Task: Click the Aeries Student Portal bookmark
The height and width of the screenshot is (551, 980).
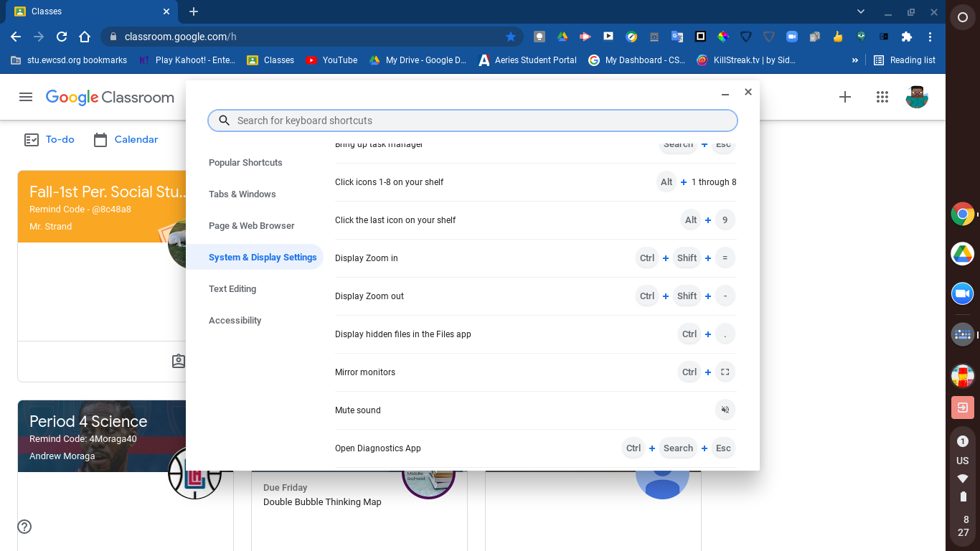Action: [x=527, y=60]
